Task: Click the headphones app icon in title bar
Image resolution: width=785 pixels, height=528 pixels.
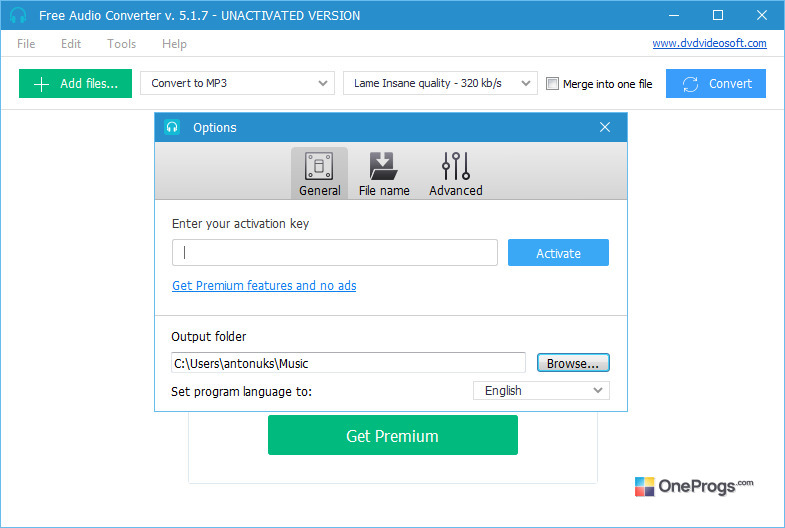Action: coord(18,16)
